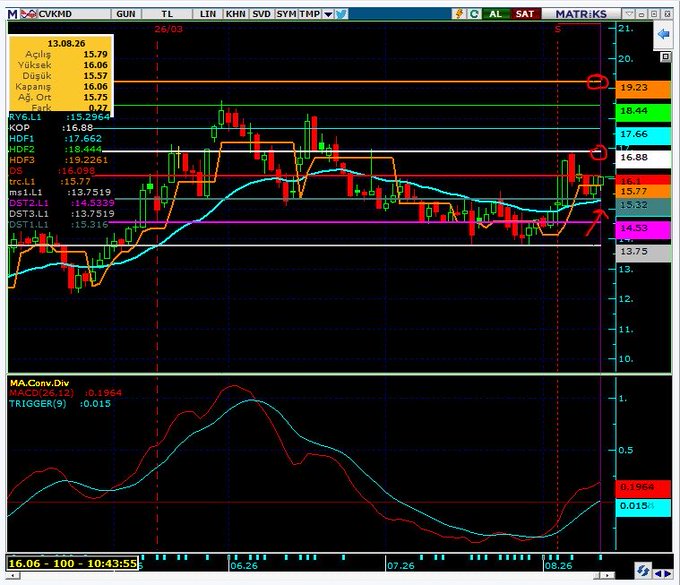Select the cyan 17.66 price level tag
Image resolution: width=680 pixels, height=585 pixels.
pos(643,135)
